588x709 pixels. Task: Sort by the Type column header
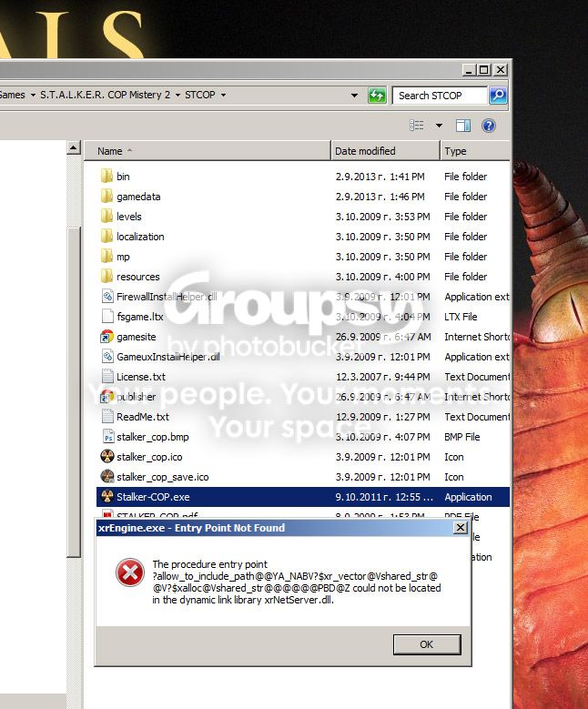pos(475,151)
